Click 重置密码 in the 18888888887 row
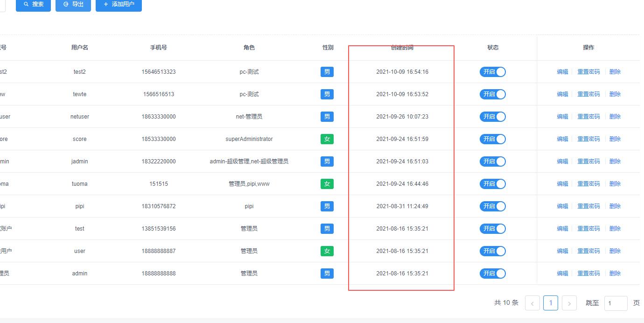Viewport: 644px width, 323px height. 588,251
